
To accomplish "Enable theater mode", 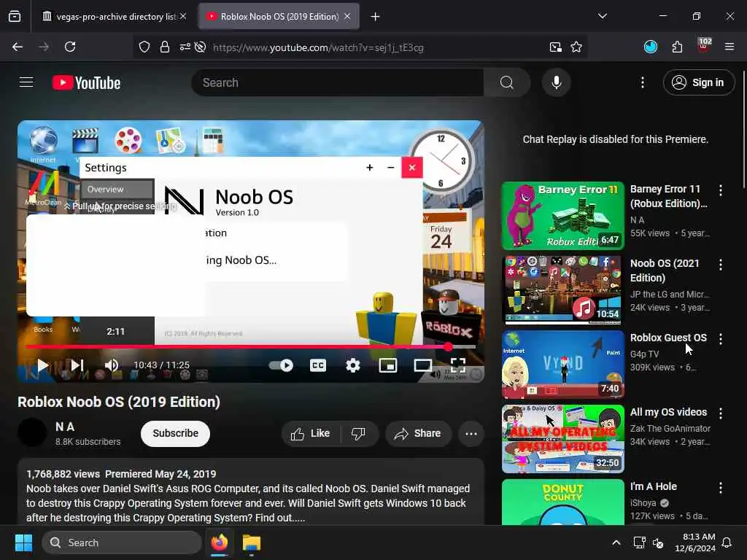I will 422,365.
